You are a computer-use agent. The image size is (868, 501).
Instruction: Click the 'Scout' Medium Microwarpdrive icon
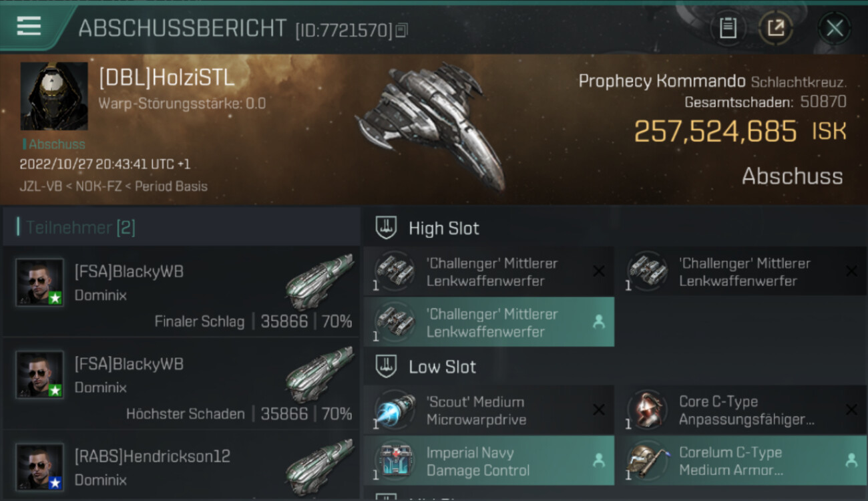[395, 410]
